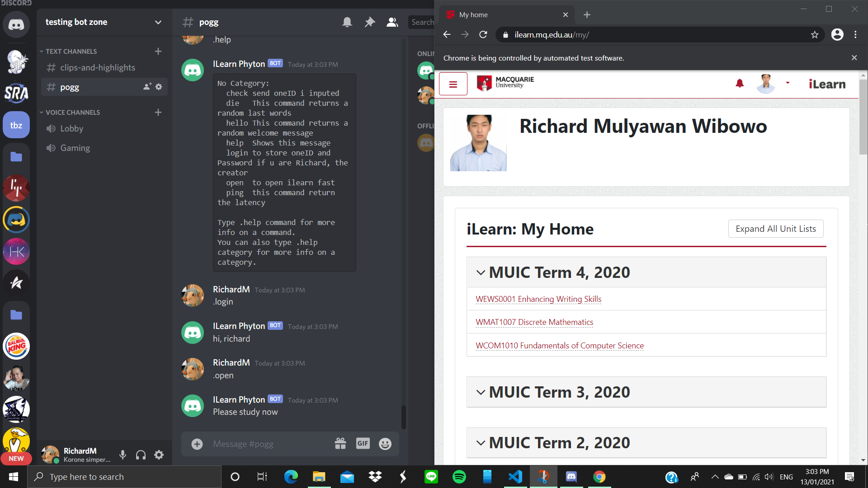
Task: Toggle member list in Discord header
Action: pos(392,22)
